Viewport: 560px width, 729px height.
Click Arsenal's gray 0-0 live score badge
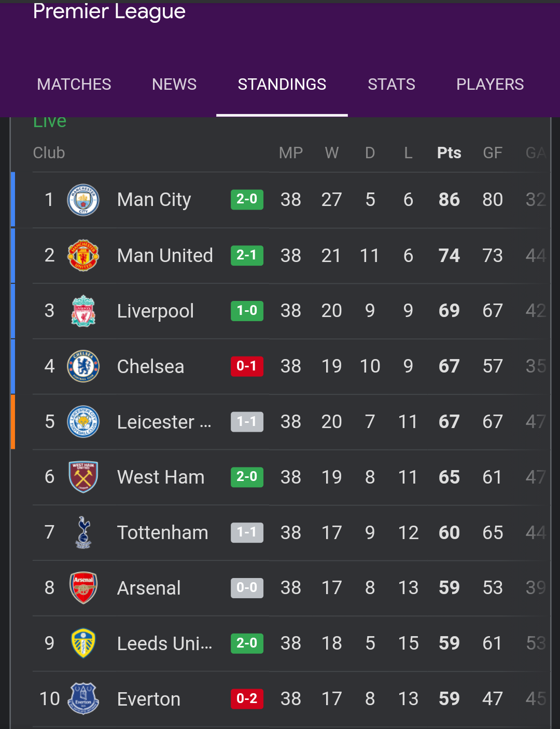tap(247, 588)
